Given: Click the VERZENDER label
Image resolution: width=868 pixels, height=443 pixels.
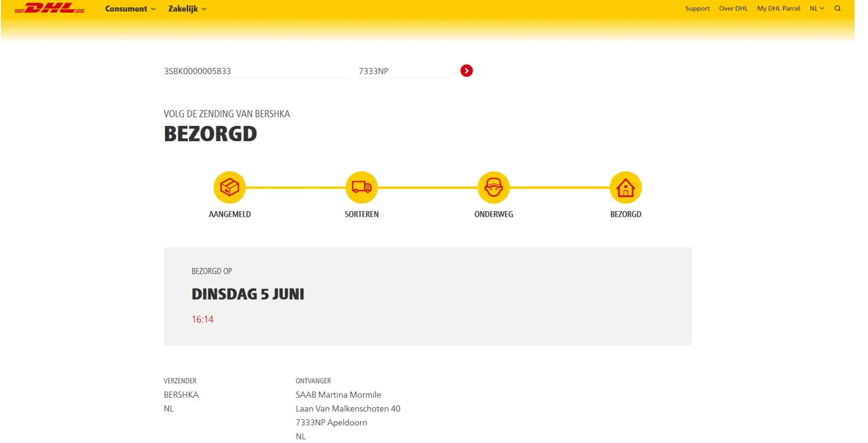Looking at the screenshot, I should pyautogui.click(x=180, y=381).
